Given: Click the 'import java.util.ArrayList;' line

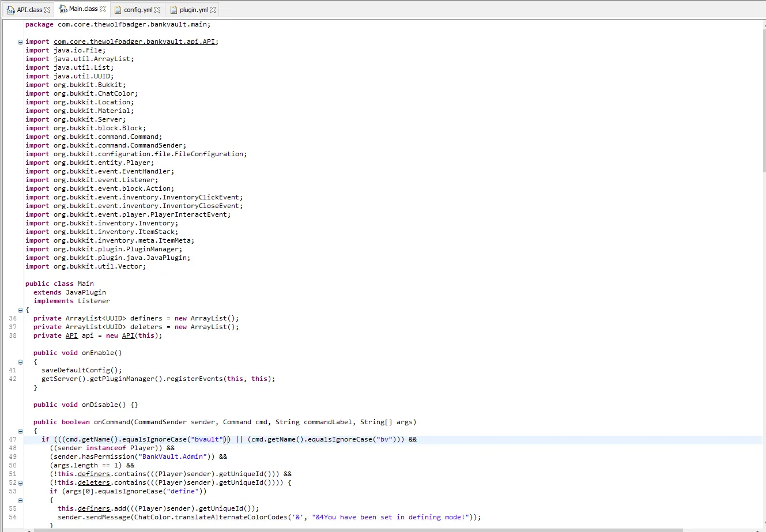Looking at the screenshot, I should coord(80,59).
